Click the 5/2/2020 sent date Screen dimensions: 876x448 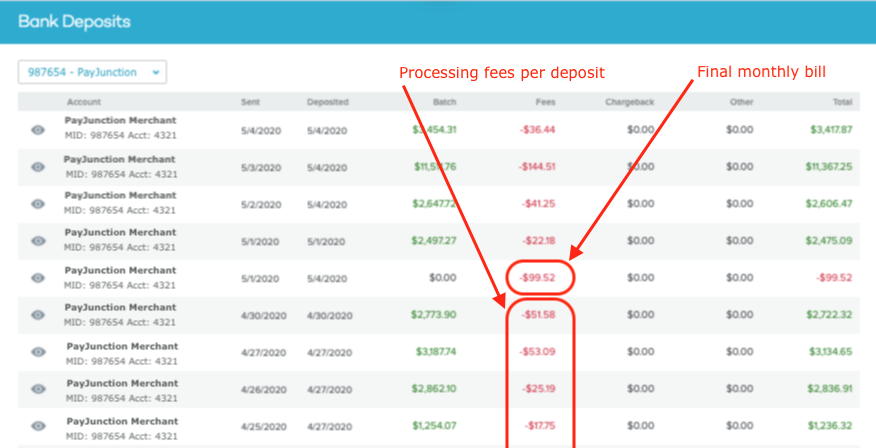coord(261,205)
